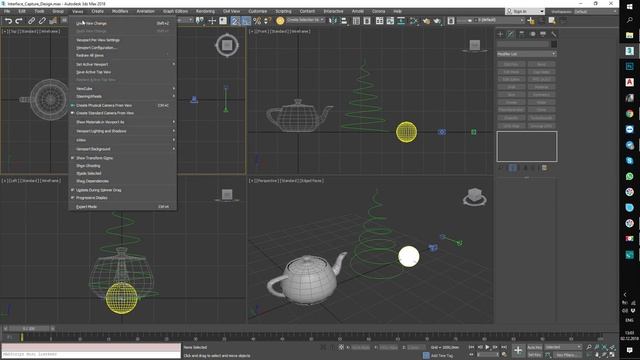Click the Windows search icon
This screenshot has height=360, width=640.
click(x=629, y=20)
